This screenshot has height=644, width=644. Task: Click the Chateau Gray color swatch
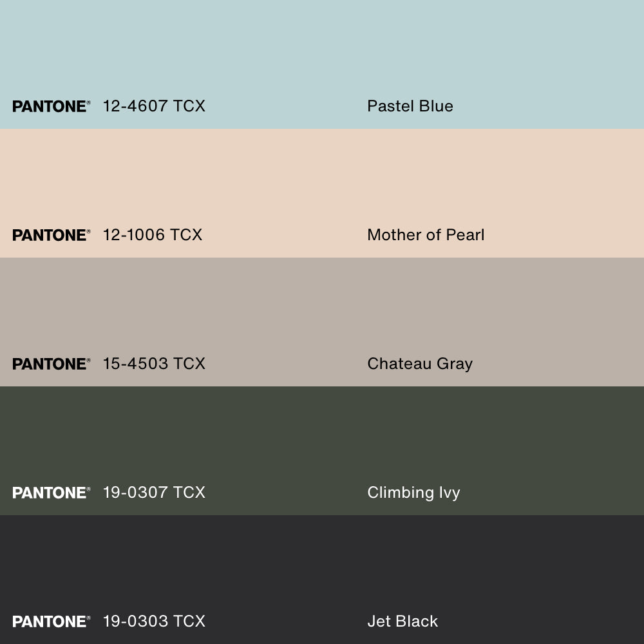[x=322, y=322]
